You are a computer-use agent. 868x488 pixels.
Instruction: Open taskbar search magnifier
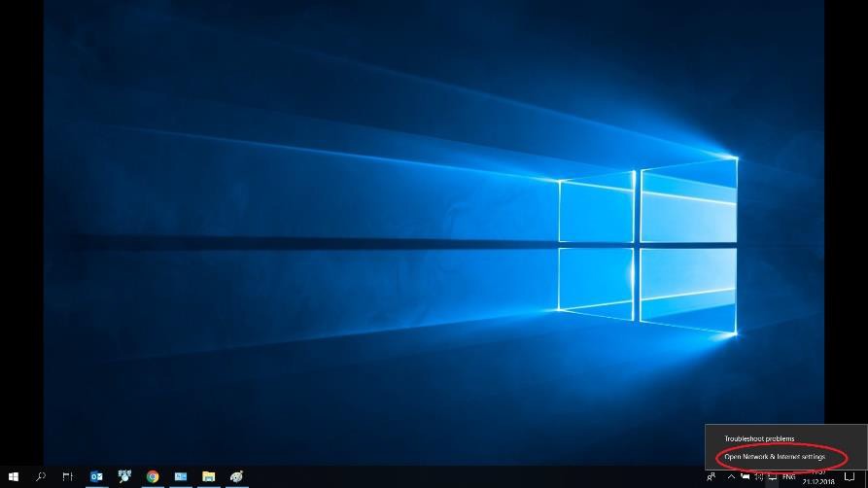41,476
